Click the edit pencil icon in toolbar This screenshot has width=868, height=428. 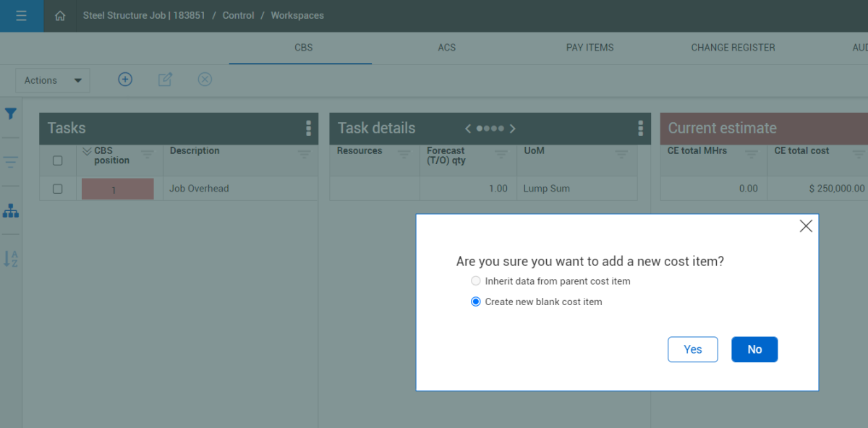(165, 80)
